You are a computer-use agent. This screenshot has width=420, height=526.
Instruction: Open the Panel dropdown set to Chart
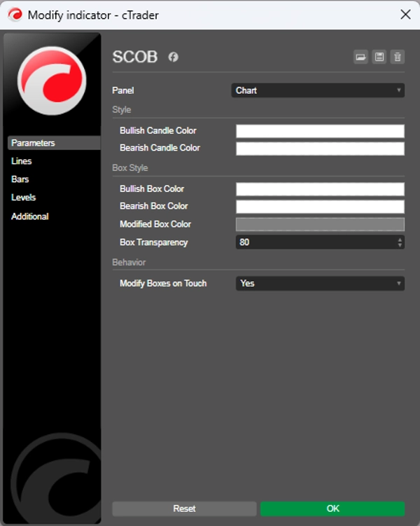click(x=318, y=90)
